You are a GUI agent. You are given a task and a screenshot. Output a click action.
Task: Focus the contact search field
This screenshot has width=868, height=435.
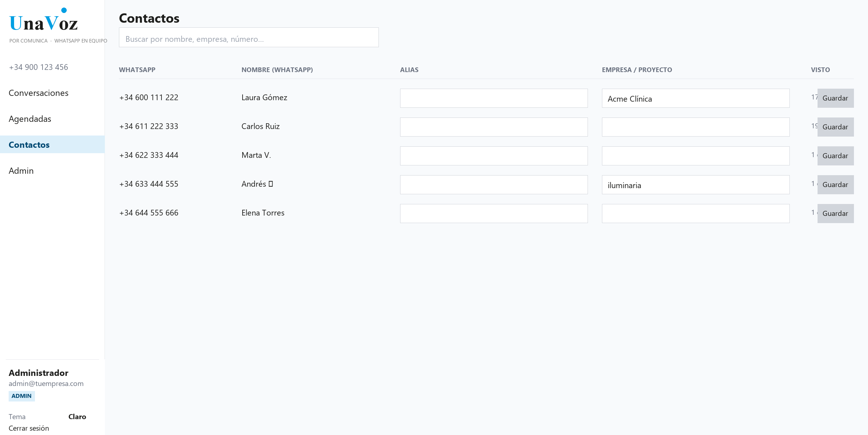[249, 38]
